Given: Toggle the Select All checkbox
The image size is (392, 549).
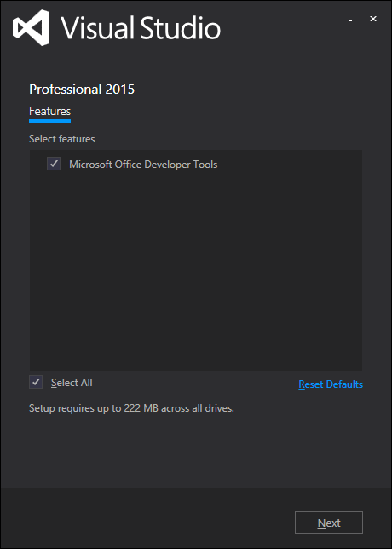Looking at the screenshot, I should pyautogui.click(x=36, y=382).
